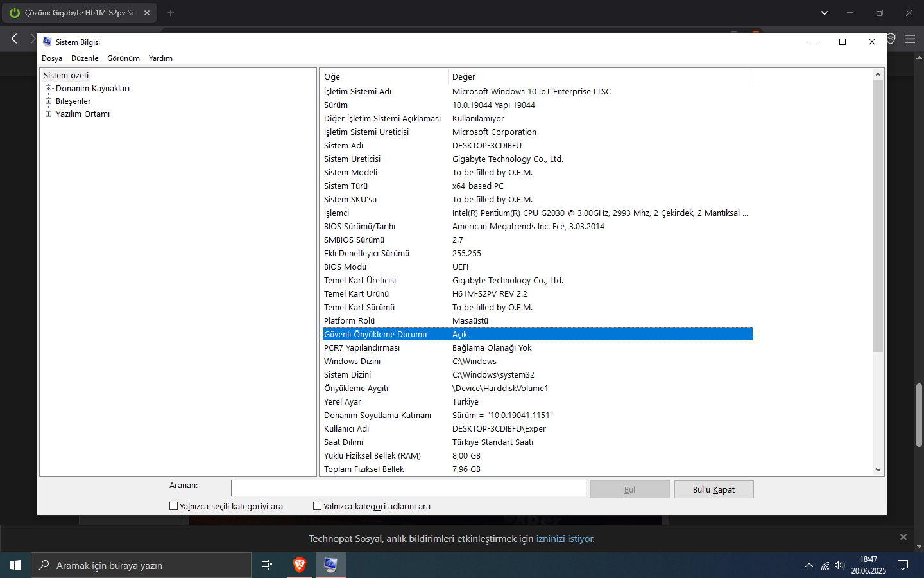Open the notification center icon

(x=903, y=565)
